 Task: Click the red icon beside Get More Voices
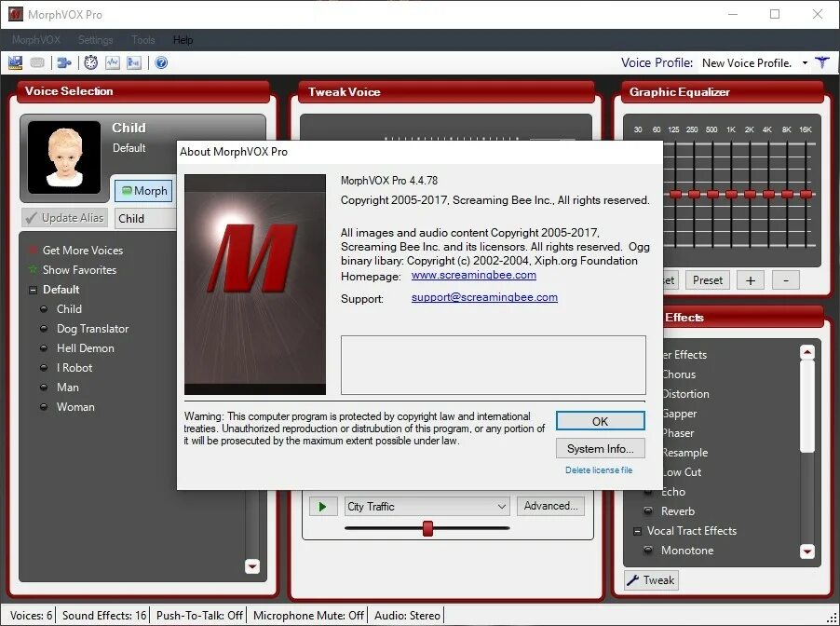click(x=34, y=250)
